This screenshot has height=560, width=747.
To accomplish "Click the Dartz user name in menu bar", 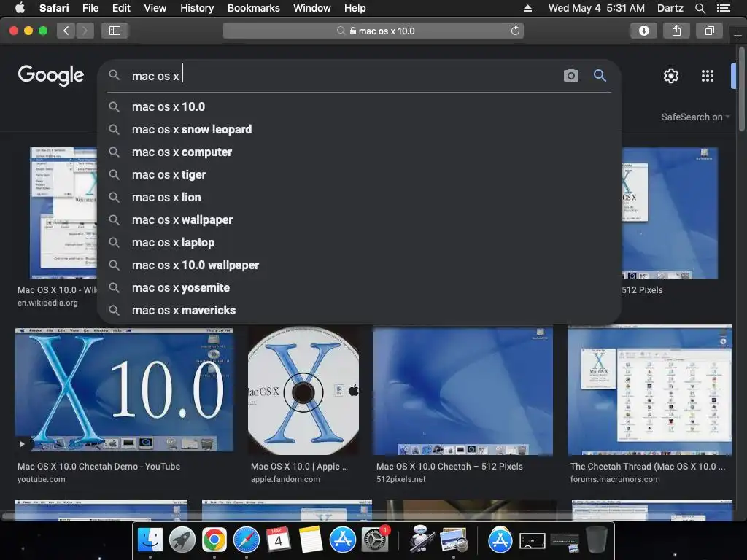I will (x=670, y=8).
